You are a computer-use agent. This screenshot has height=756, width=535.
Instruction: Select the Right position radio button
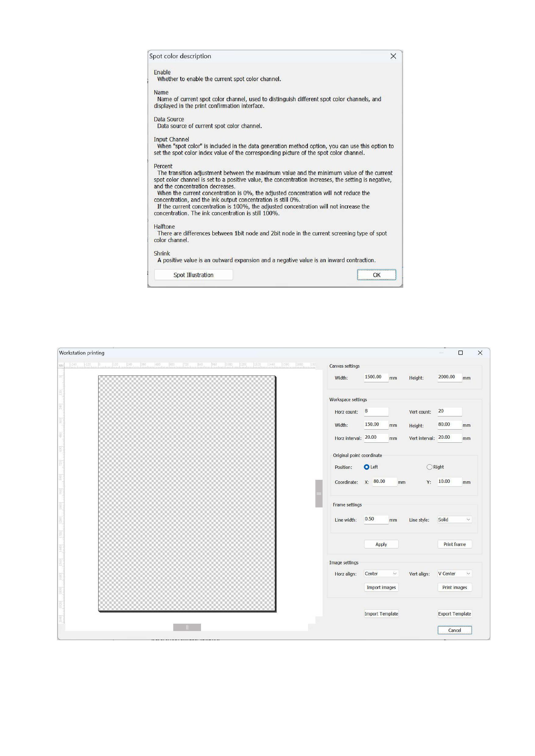(x=429, y=467)
